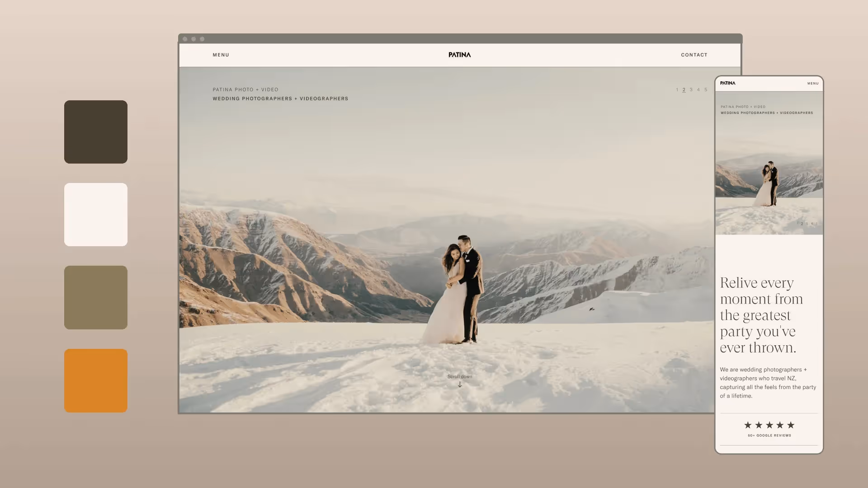
Task: Click the third star of the five-star rating
Action: coord(769,425)
